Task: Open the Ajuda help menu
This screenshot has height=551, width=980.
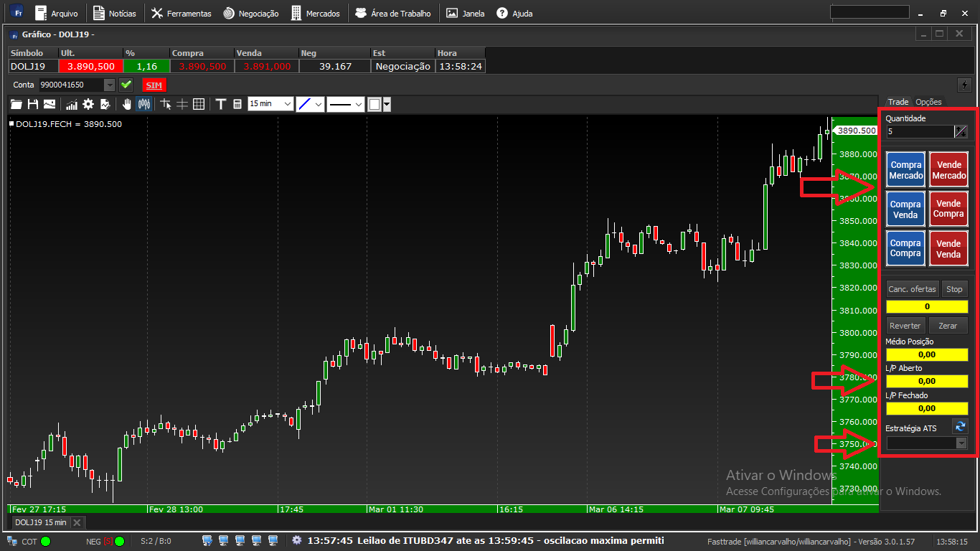Action: pos(514,13)
